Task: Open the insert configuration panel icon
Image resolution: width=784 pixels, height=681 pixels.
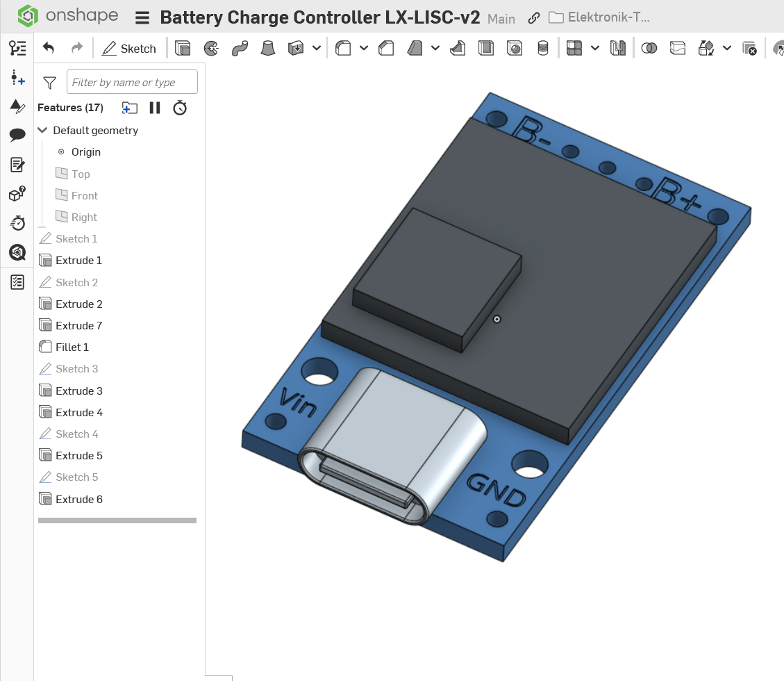Action: coord(17,78)
